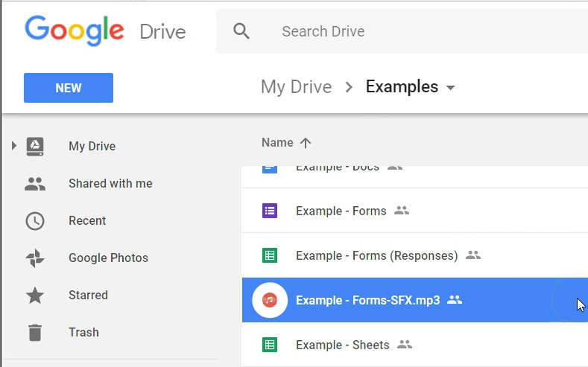
Task: Click the sort direction arrow beside Name
Action: pos(306,143)
